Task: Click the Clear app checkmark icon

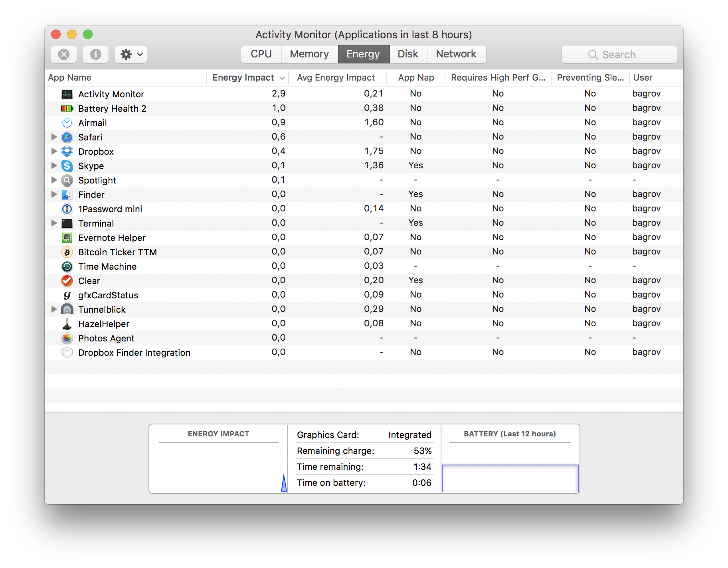Action: click(x=67, y=281)
